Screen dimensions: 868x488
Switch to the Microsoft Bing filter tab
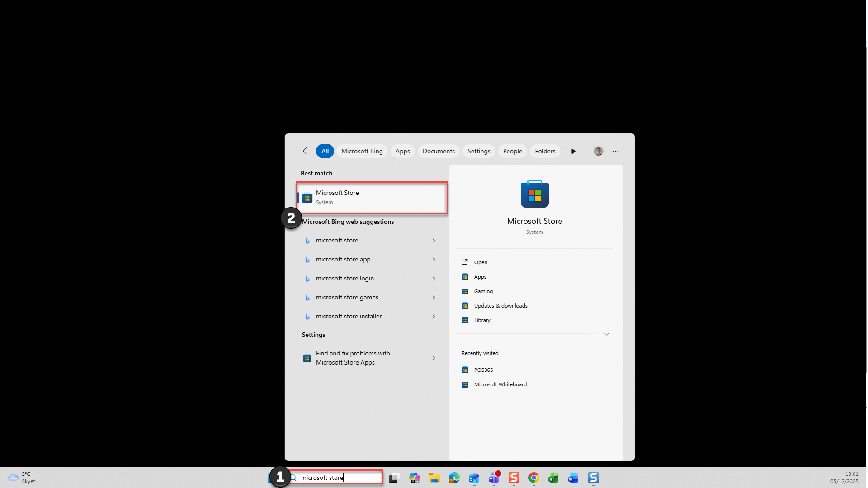coord(362,151)
